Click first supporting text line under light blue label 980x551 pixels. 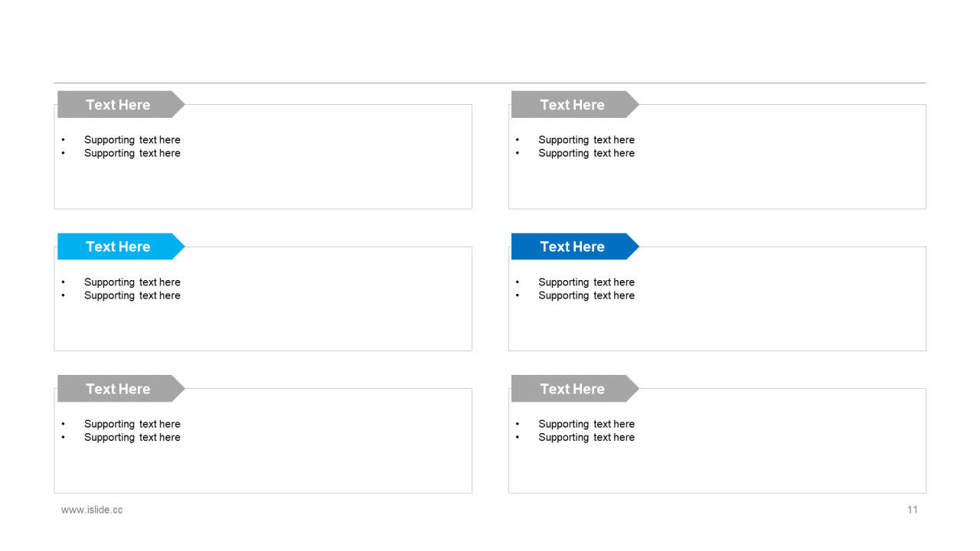pyautogui.click(x=132, y=282)
